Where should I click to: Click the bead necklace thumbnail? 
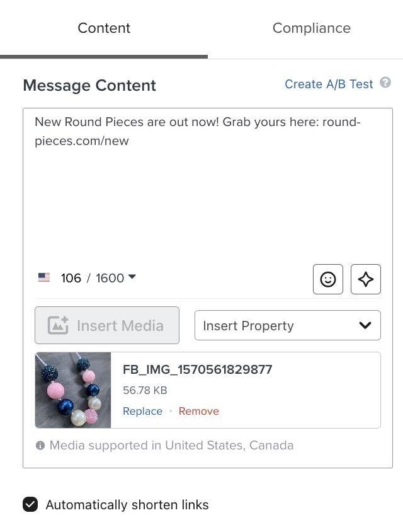tap(73, 390)
